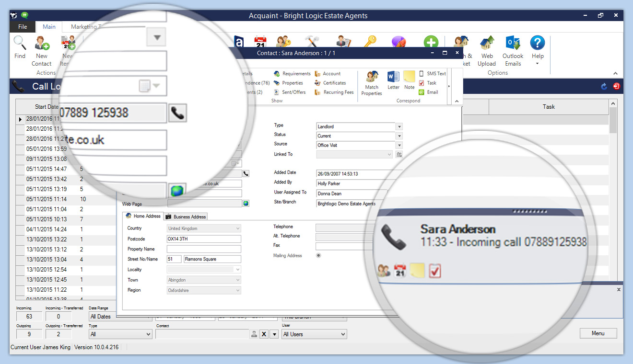Click the Property Name input field
This screenshot has height=364, width=633.
coord(204,249)
